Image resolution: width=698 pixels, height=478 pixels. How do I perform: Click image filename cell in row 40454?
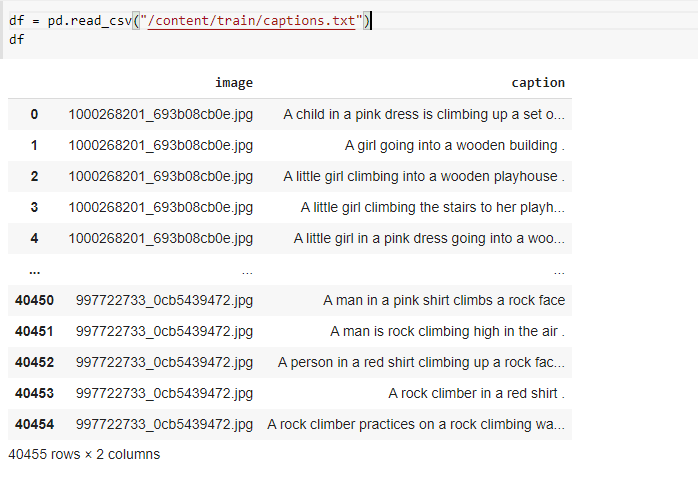coord(164,425)
